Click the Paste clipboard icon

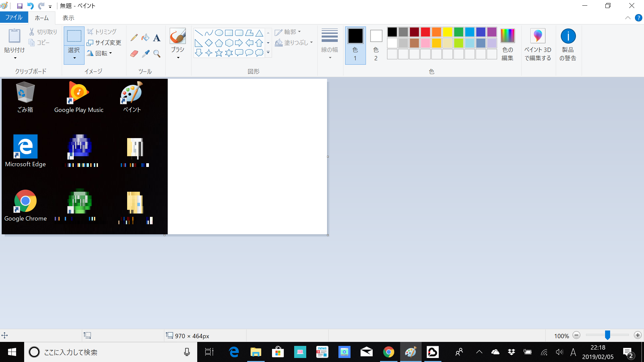pos(14,36)
